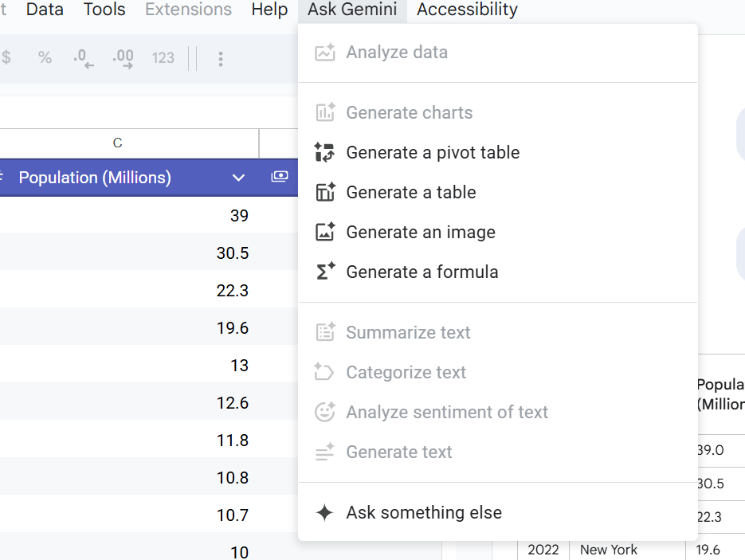Expand the Population (Millions) column dropdown

point(238,178)
